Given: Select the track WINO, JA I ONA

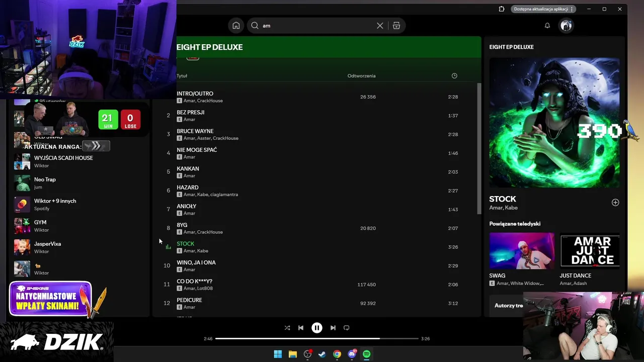Looking at the screenshot, I should click(x=196, y=262).
